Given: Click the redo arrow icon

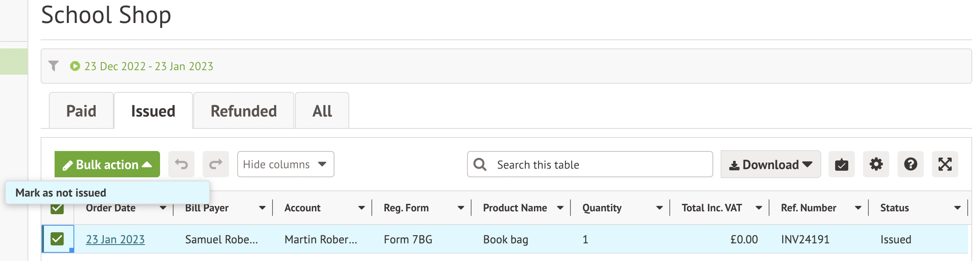Looking at the screenshot, I should (216, 164).
